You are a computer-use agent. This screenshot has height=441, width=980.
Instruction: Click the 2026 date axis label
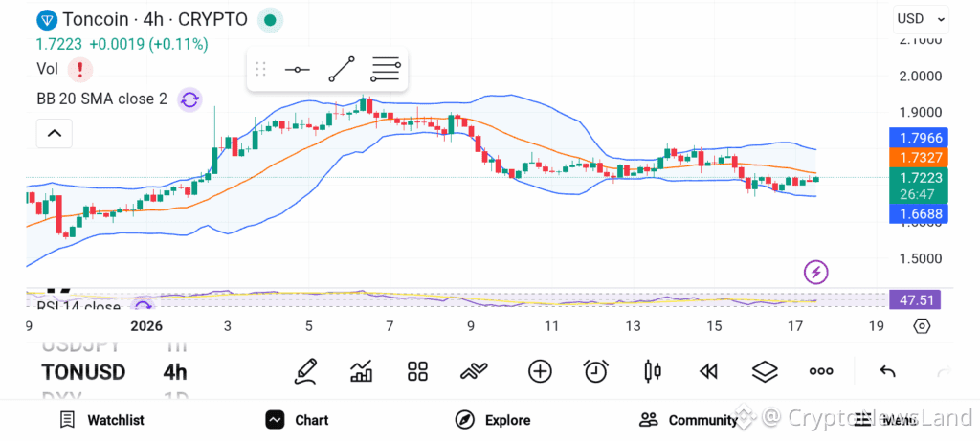(x=145, y=326)
